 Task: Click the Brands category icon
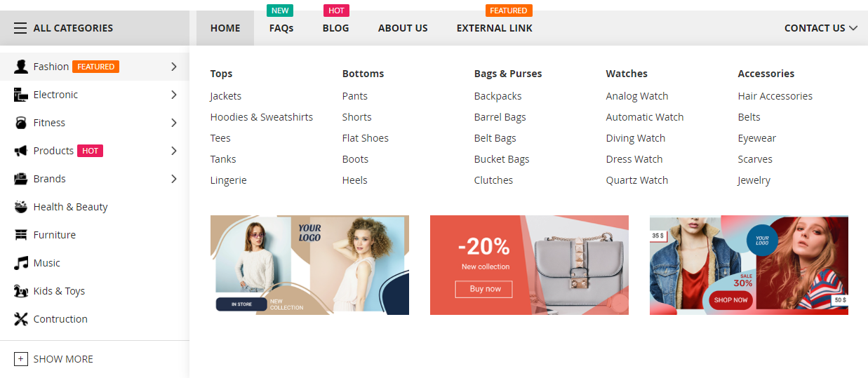(x=21, y=179)
